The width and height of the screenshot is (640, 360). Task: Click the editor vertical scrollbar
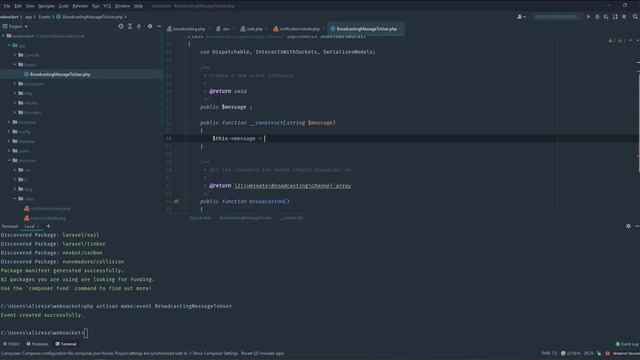point(638,122)
